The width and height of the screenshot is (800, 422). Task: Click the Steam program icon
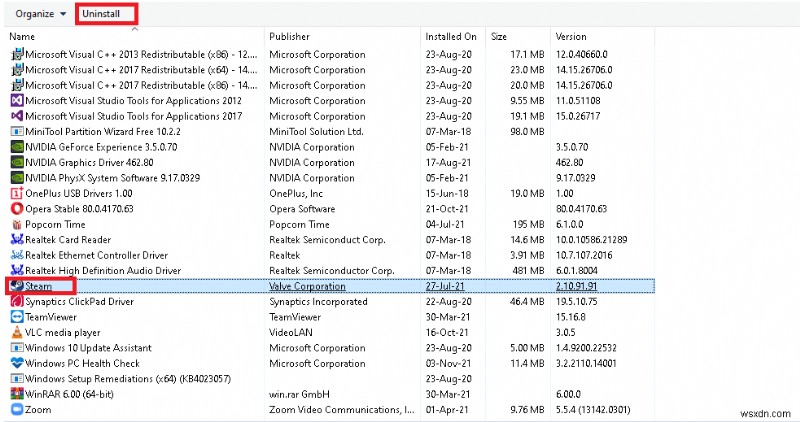point(17,286)
